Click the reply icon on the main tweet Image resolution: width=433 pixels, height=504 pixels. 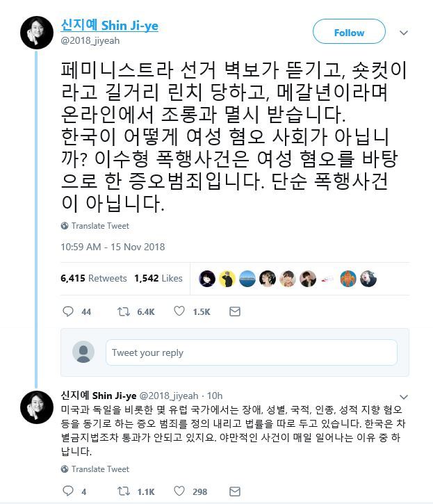67,311
